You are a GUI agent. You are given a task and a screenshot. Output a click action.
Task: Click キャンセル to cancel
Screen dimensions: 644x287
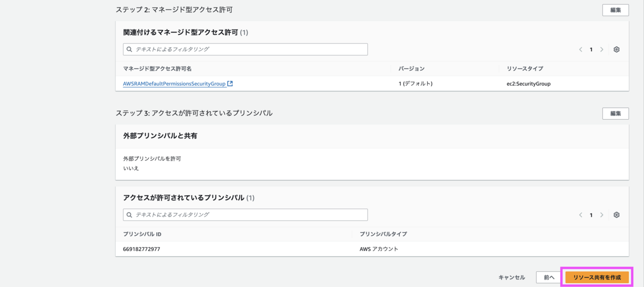coord(511,277)
